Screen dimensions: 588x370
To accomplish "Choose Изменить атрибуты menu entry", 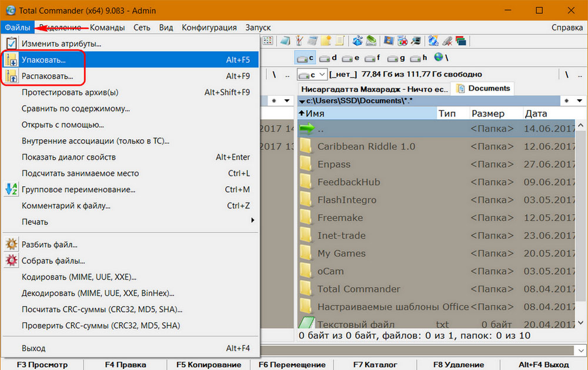I will (x=131, y=43).
